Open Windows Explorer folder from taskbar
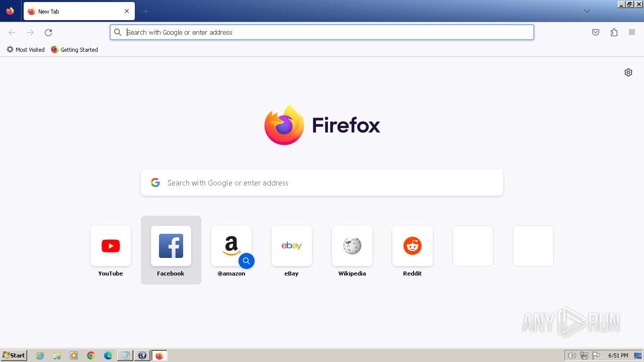This screenshot has width=644, height=362. (57, 355)
